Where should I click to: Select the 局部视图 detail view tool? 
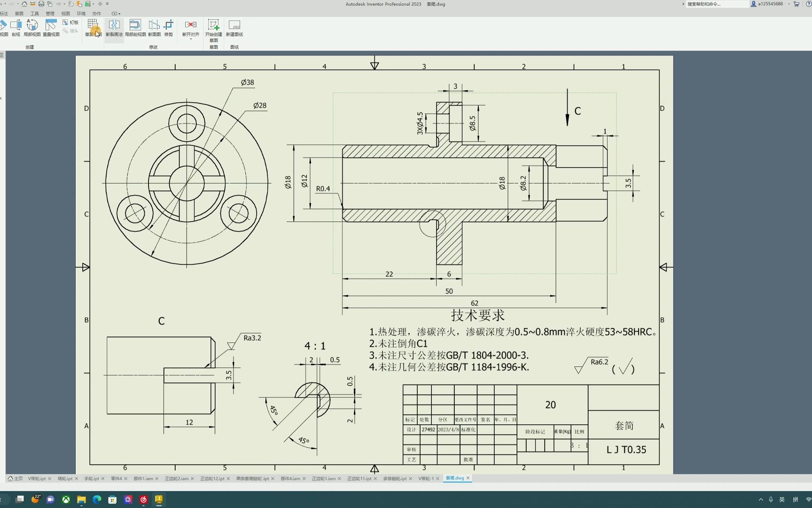[32, 28]
